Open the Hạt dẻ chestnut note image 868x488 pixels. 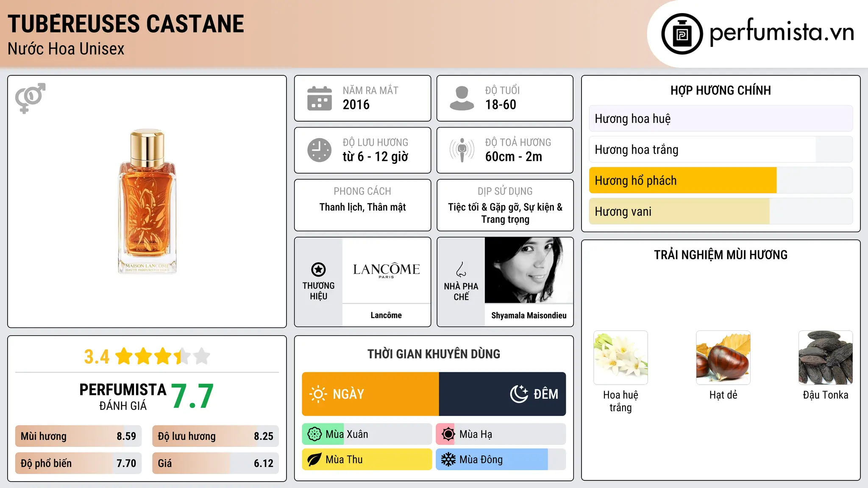pyautogui.click(x=723, y=358)
